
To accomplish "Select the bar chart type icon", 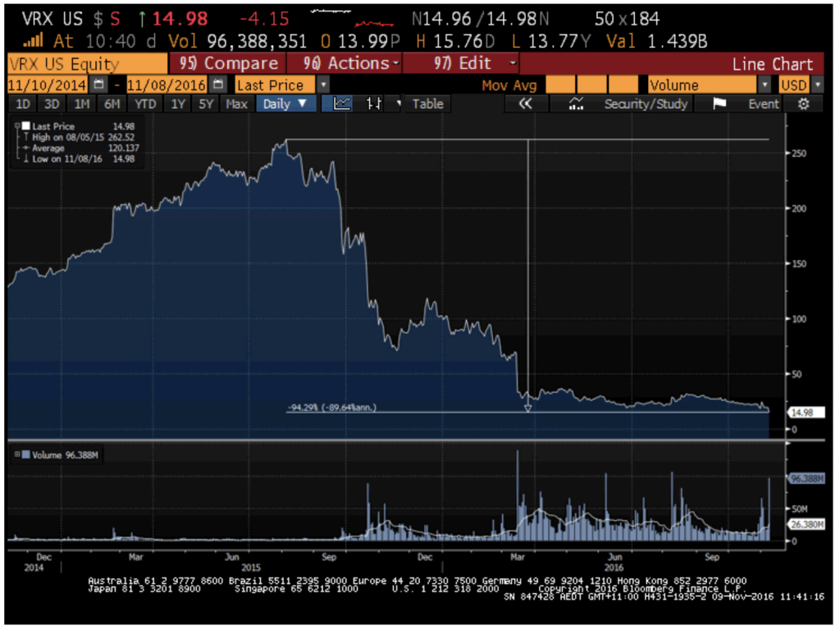I will point(374,103).
